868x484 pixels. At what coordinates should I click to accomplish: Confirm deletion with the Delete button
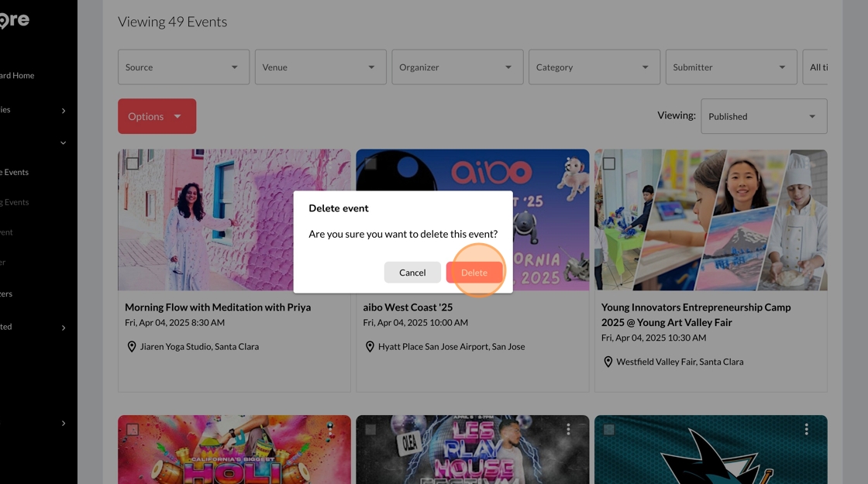coord(474,272)
